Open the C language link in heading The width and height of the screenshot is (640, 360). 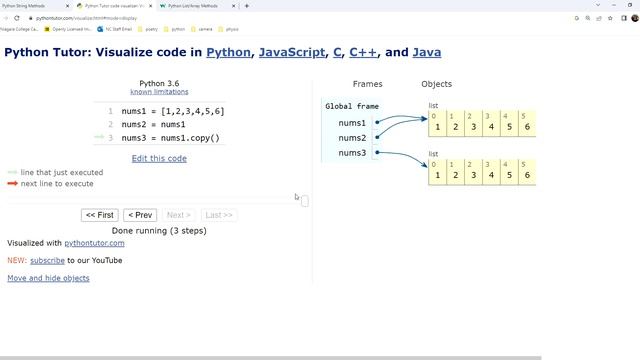tap(337, 52)
